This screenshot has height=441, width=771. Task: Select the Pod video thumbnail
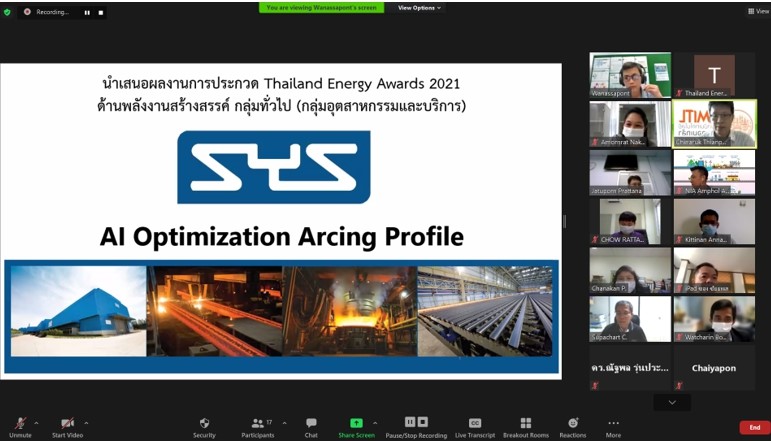(714, 270)
